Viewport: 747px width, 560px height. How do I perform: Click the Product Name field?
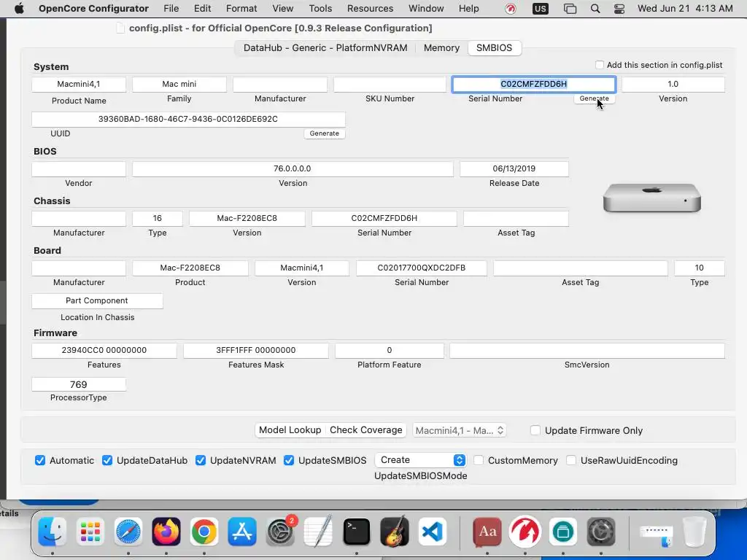(79, 85)
